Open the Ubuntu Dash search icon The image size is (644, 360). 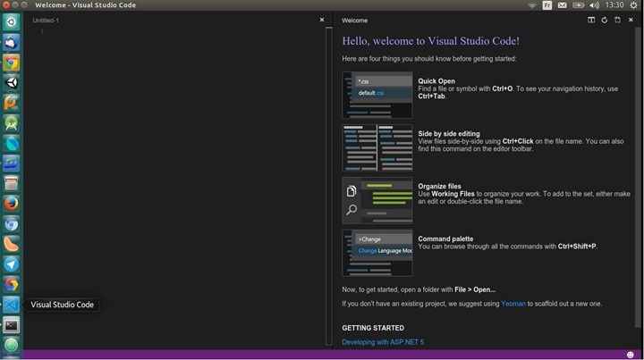pos(11,22)
